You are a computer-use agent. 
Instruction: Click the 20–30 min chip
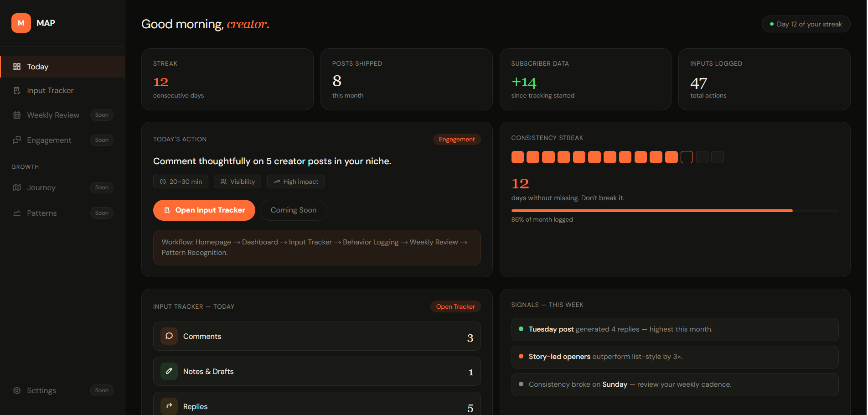tap(181, 182)
